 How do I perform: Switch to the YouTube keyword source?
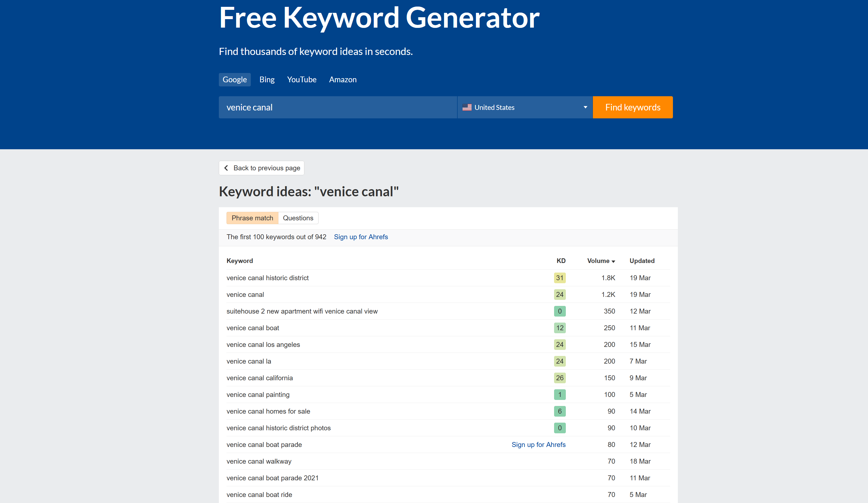point(302,79)
